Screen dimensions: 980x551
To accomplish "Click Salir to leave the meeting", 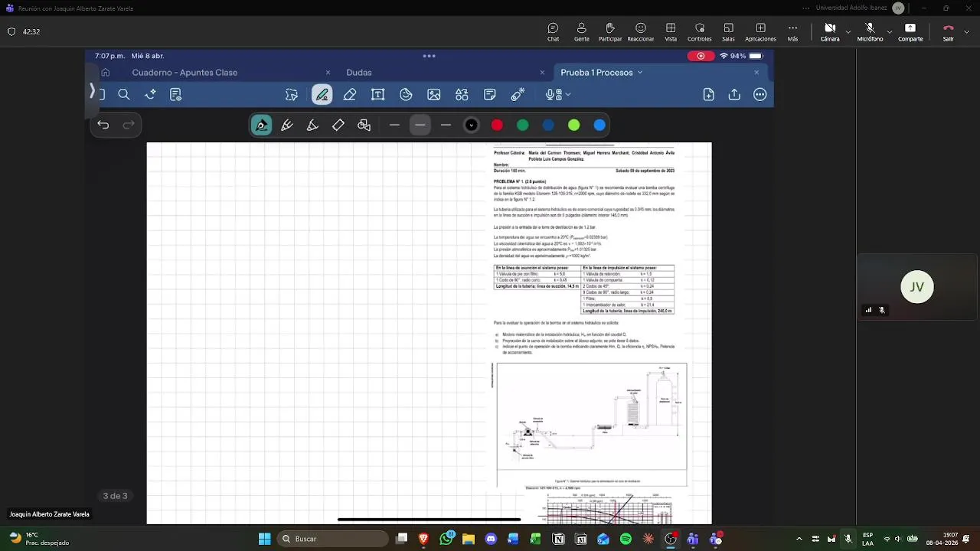I will (x=949, y=32).
